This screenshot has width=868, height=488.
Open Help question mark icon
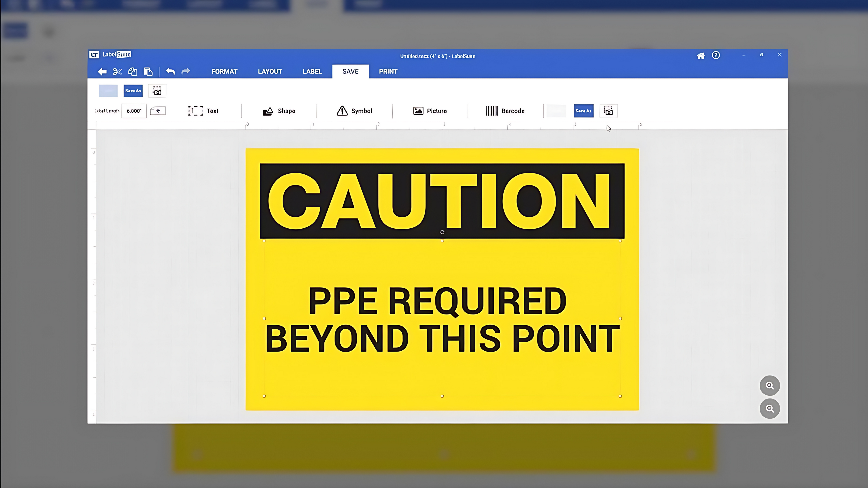(x=716, y=55)
